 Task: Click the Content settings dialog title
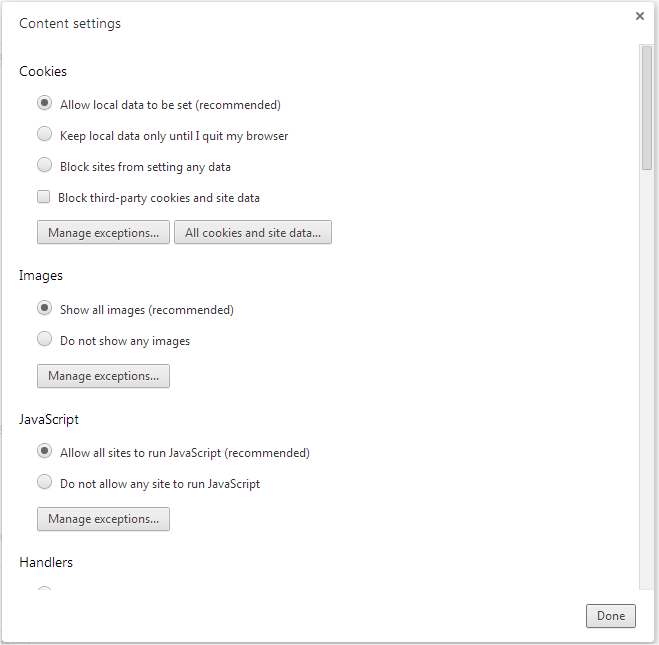coord(70,23)
